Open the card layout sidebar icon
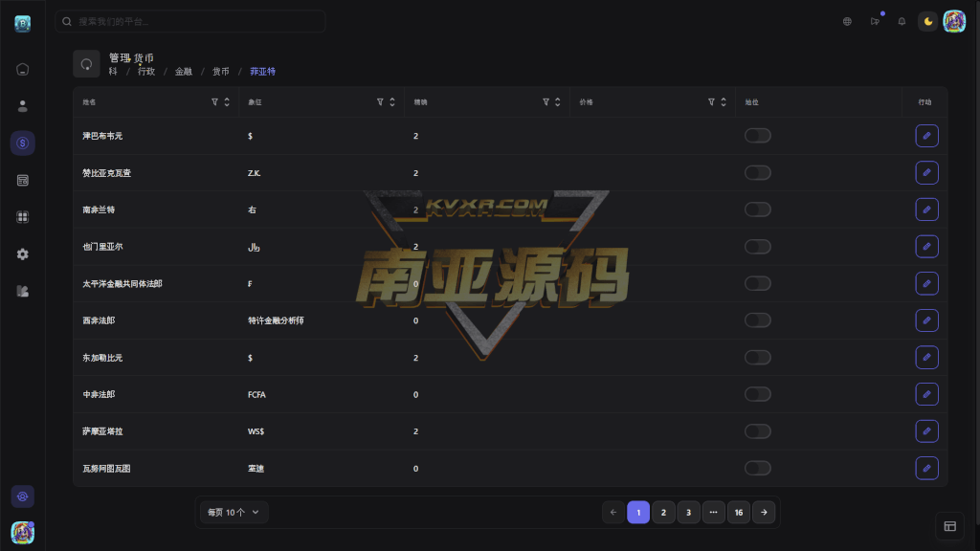The height and width of the screenshot is (551, 980). [23, 181]
